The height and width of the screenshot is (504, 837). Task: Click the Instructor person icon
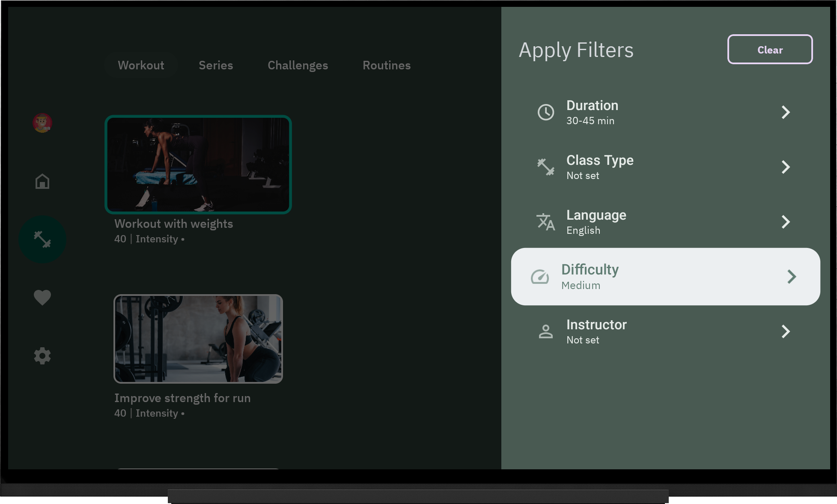tap(546, 331)
